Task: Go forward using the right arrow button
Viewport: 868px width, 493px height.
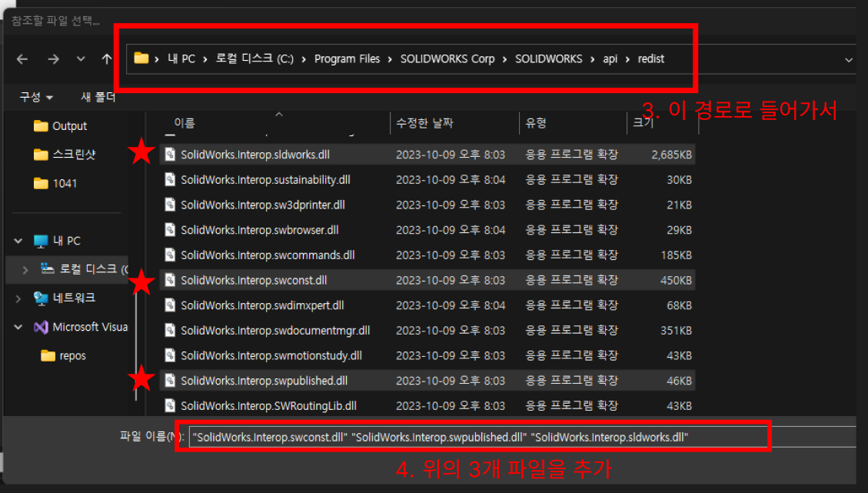Action: 53,58
